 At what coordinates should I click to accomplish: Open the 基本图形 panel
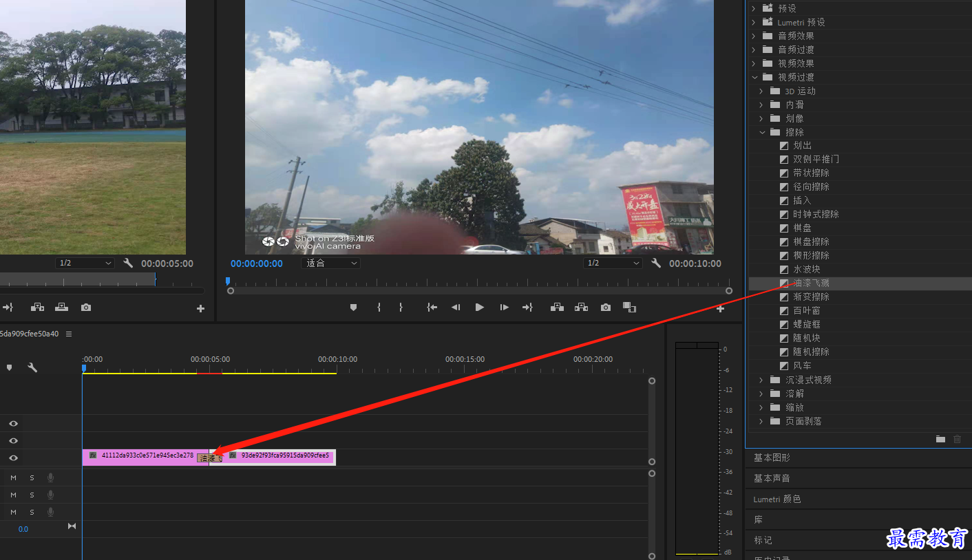click(772, 457)
